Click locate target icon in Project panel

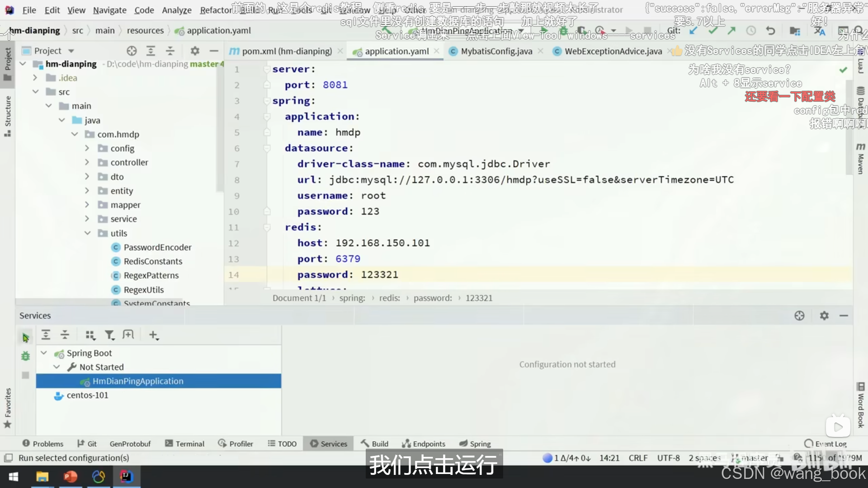point(132,51)
